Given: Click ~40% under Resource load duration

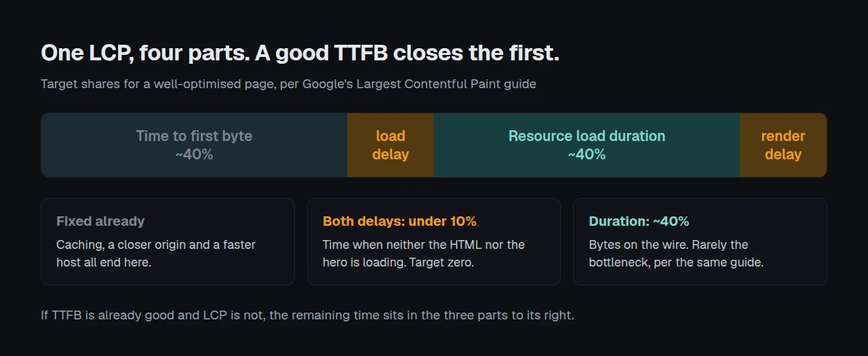Looking at the screenshot, I should 587,155.
